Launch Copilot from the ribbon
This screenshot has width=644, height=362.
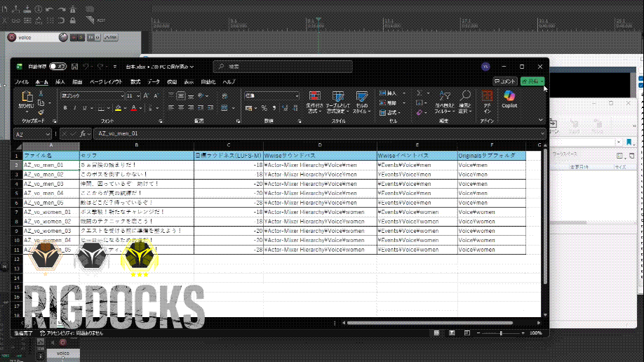[509, 100]
